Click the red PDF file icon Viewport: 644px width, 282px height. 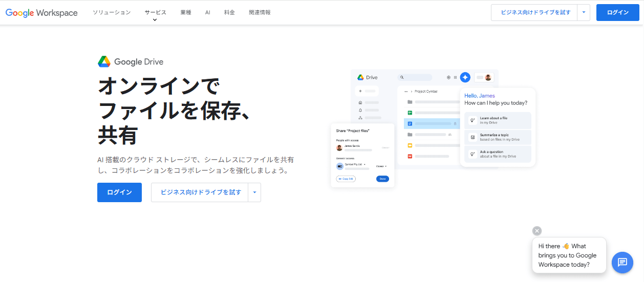coord(410,156)
